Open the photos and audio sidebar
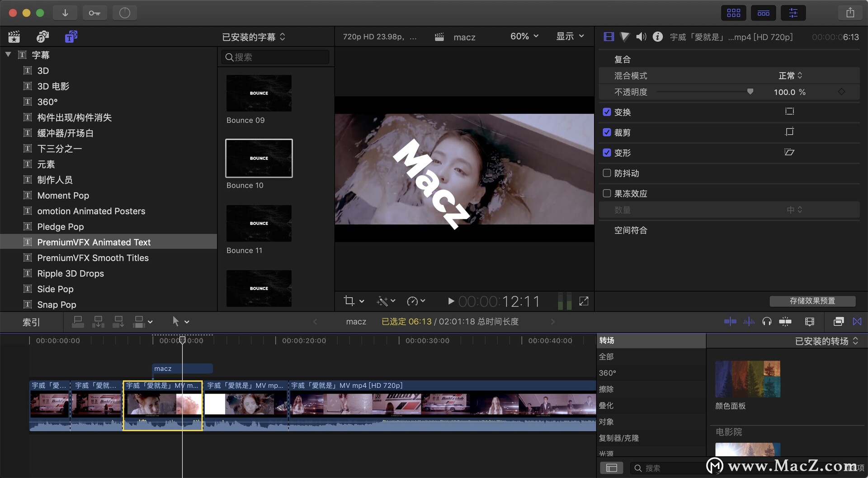Viewport: 868px width, 478px height. 43,37
